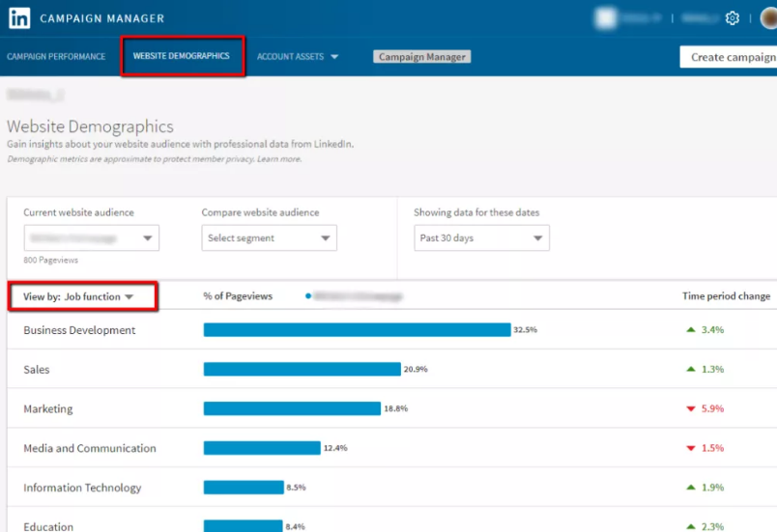Switch to the Campaign Performance tab
The image size is (777, 532).
(56, 57)
